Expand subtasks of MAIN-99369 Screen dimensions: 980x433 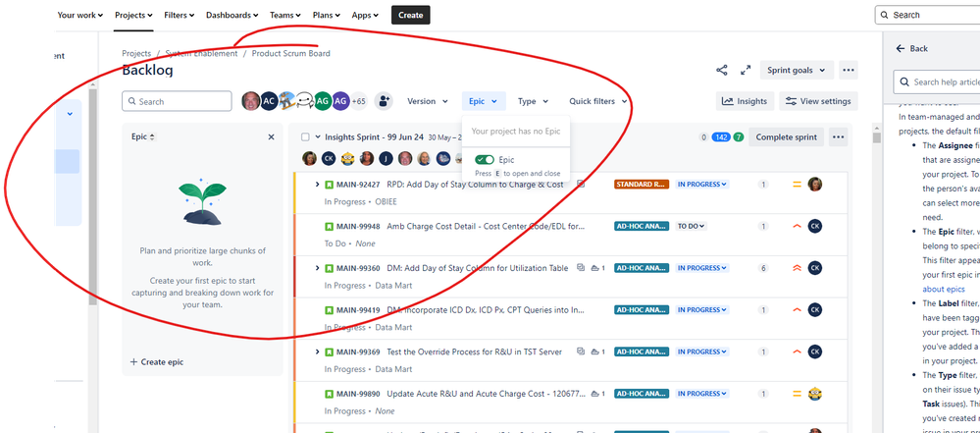318,352
